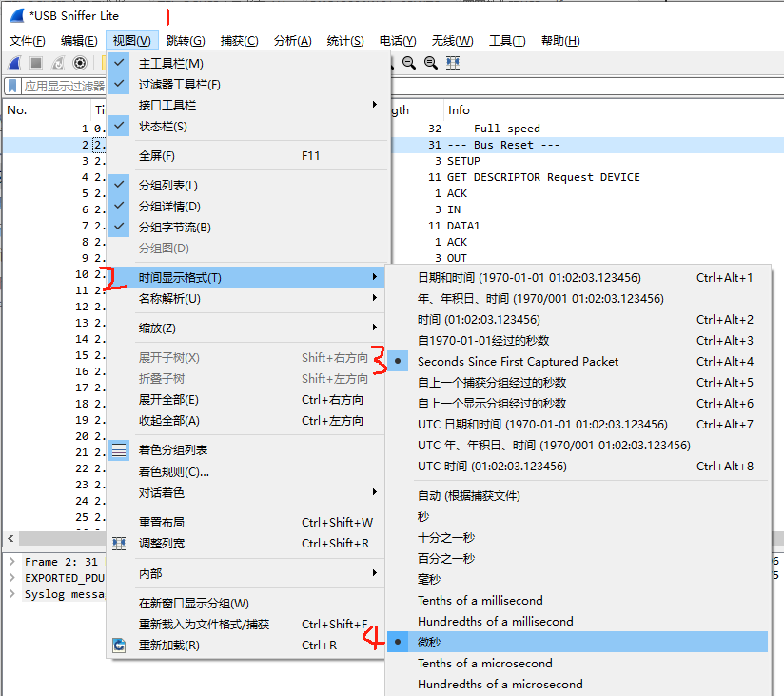
Task: Expand the 缩放(Z) zoom submenu
Action: point(247,328)
